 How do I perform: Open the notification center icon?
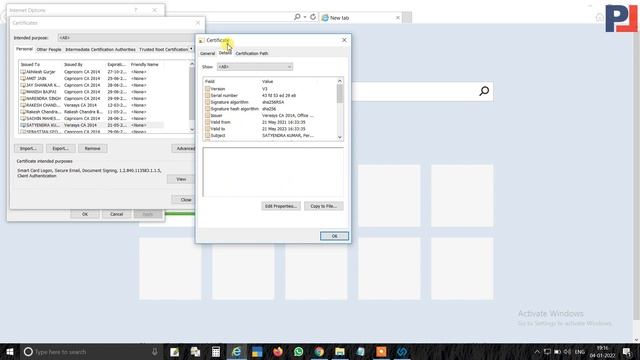click(x=627, y=351)
